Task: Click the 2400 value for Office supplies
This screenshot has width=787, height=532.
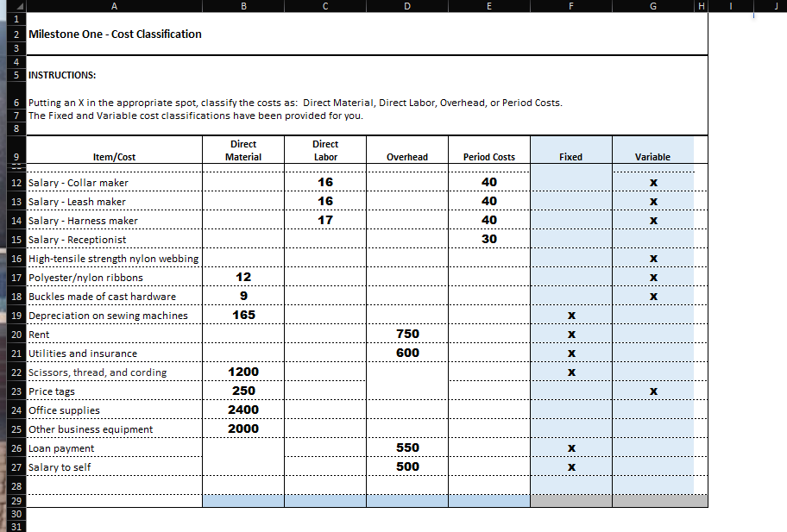Action: click(x=242, y=410)
